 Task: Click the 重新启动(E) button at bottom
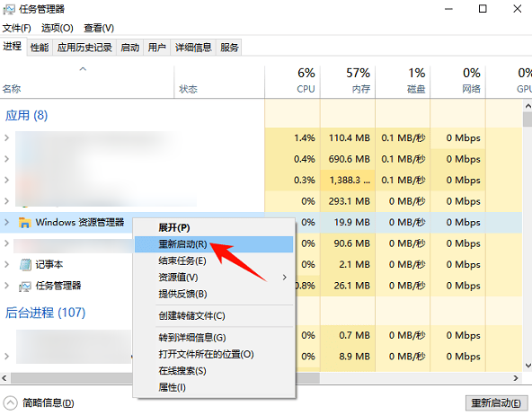click(x=496, y=403)
